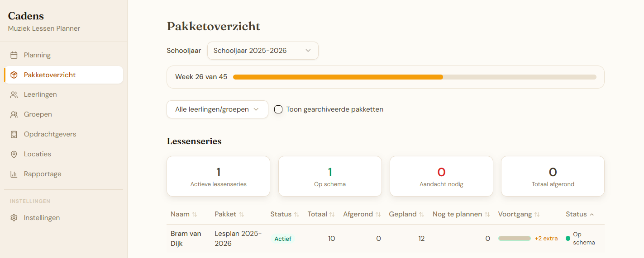
Task: Select Pakketoverzicht in the sidebar
Action: click(x=63, y=75)
